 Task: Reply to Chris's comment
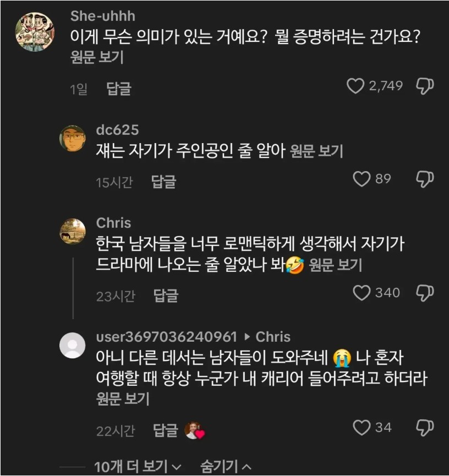(x=166, y=296)
